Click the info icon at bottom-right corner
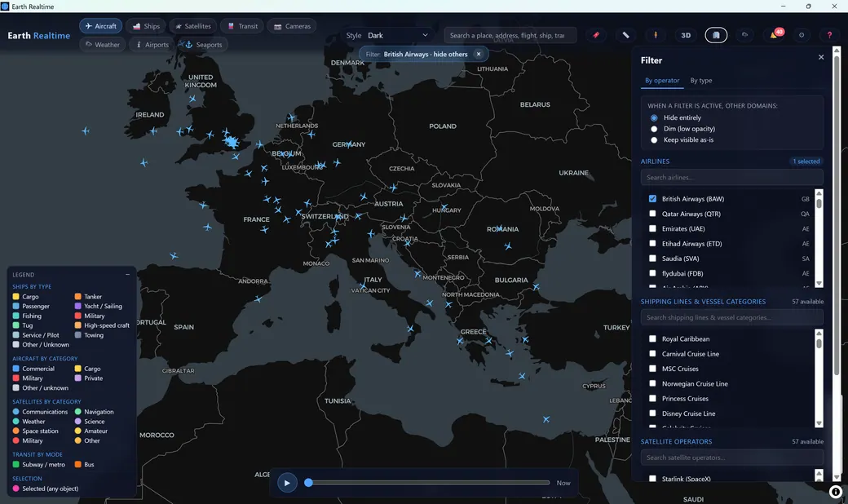Image resolution: width=848 pixels, height=504 pixels. [x=836, y=492]
